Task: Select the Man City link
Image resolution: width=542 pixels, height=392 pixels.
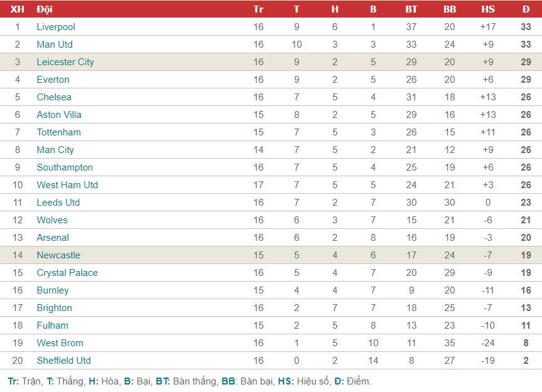Action: pos(55,150)
